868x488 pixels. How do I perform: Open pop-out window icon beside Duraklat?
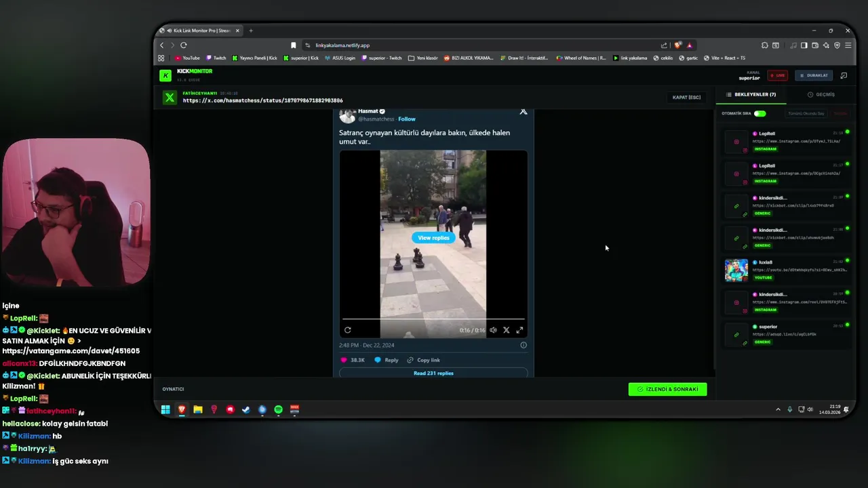tap(844, 75)
